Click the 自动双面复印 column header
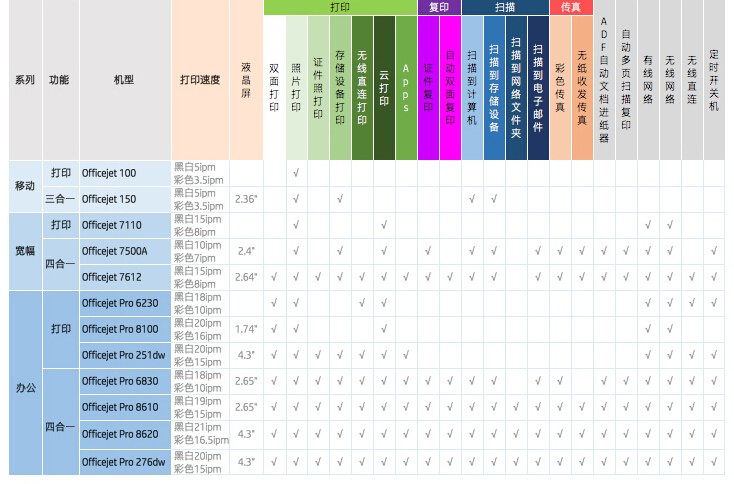The height and width of the screenshot is (484, 734). [x=450, y=88]
